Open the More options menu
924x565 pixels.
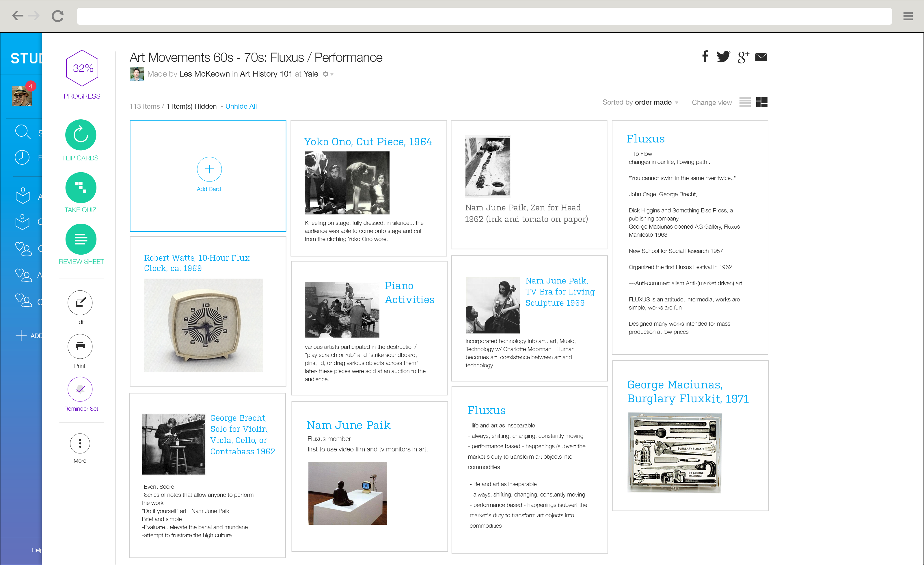pos(80,444)
